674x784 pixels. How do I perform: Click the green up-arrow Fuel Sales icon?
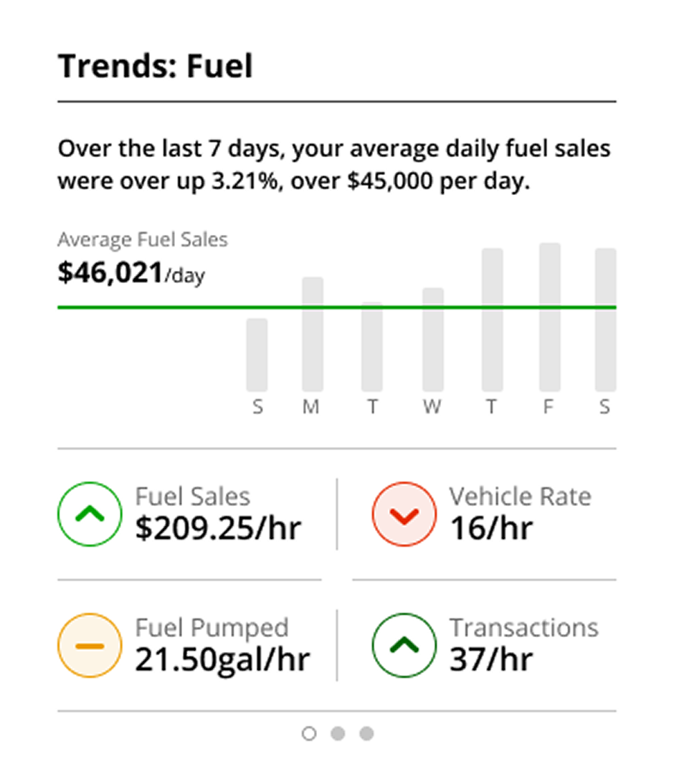pyautogui.click(x=89, y=514)
